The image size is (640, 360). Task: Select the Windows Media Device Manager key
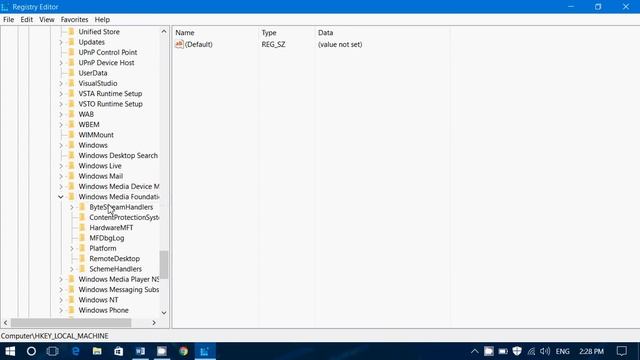pyautogui.click(x=119, y=187)
